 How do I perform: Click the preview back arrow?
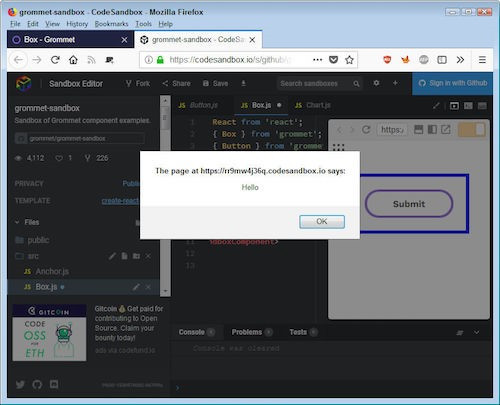339,130
